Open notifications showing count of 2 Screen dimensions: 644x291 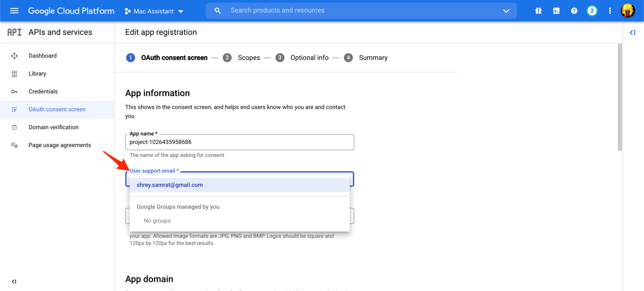click(x=592, y=10)
